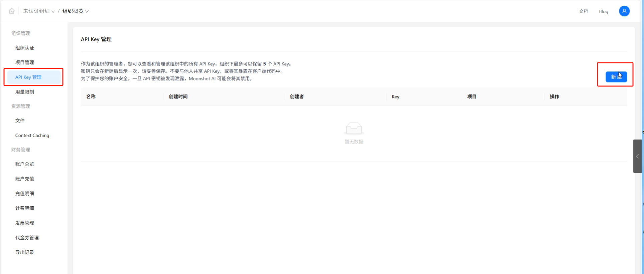
Task: Click the 创建时间 column header
Action: pos(178,96)
